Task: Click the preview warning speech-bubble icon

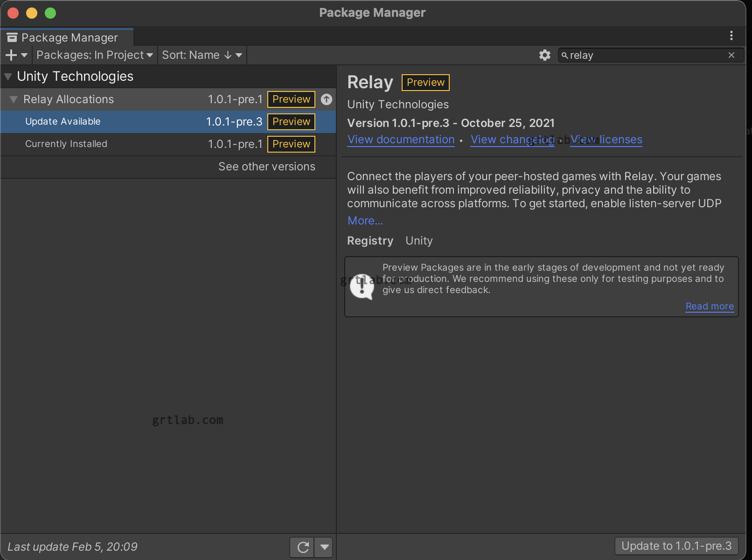Action: pyautogui.click(x=362, y=286)
